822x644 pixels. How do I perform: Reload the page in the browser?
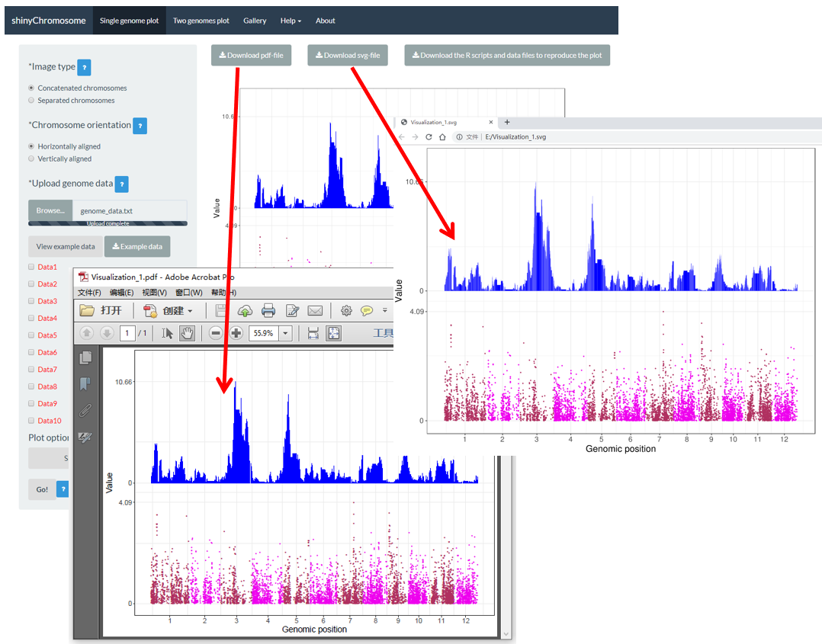429,136
